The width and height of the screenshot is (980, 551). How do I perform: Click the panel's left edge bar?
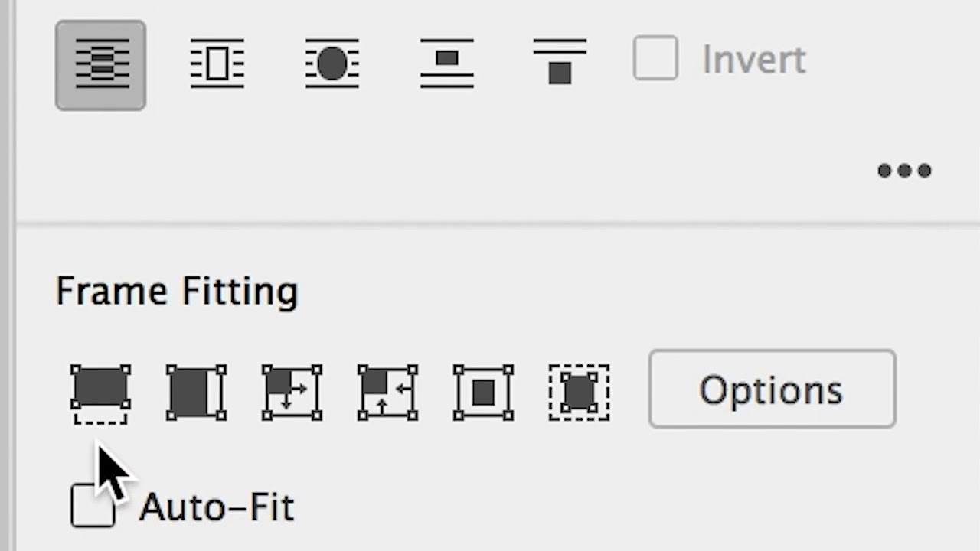pos(8,275)
